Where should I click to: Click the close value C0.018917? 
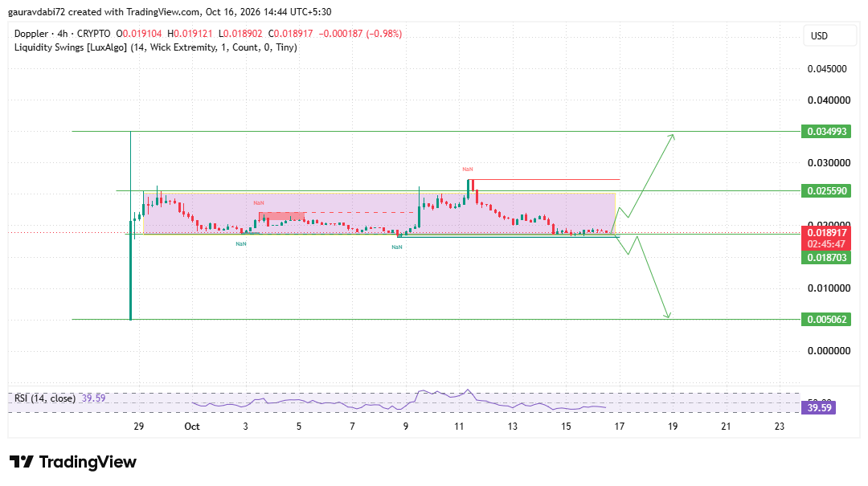click(x=291, y=34)
